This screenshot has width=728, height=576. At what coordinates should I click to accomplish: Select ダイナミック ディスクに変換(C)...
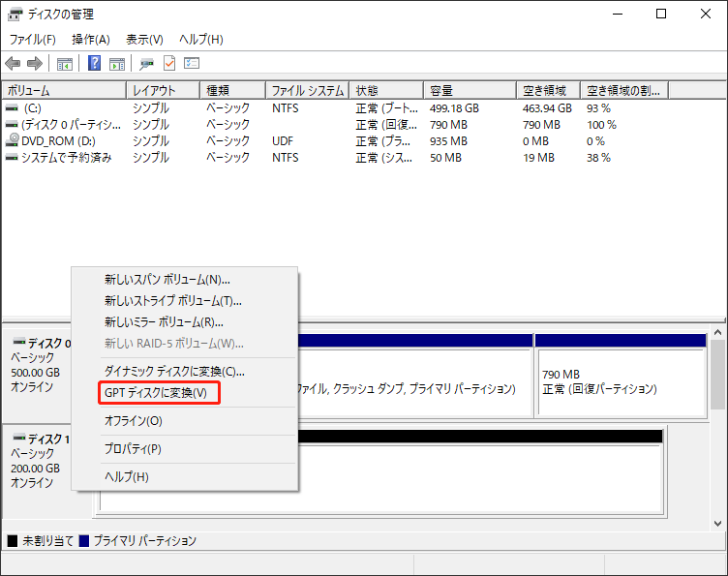185,372
